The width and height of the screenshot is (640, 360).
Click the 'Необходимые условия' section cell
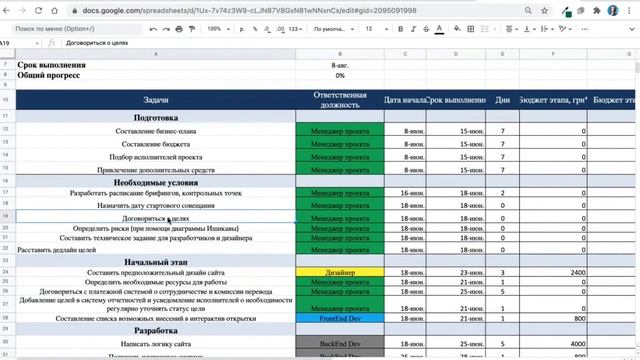156,182
